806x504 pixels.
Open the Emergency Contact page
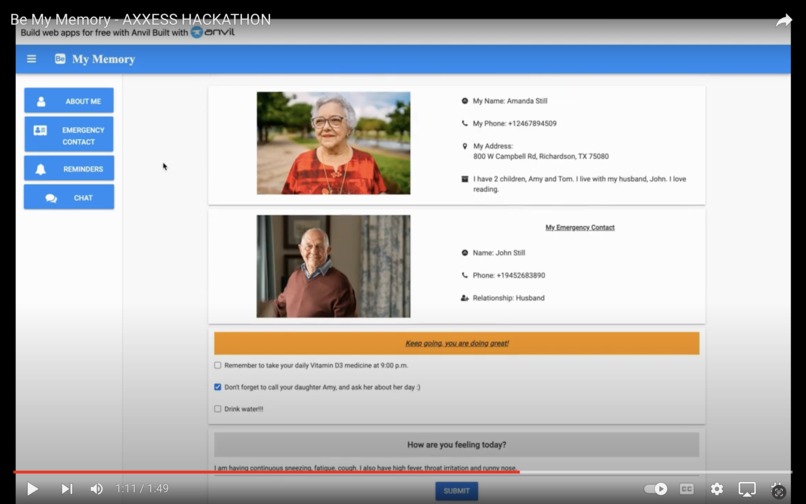[69, 135]
